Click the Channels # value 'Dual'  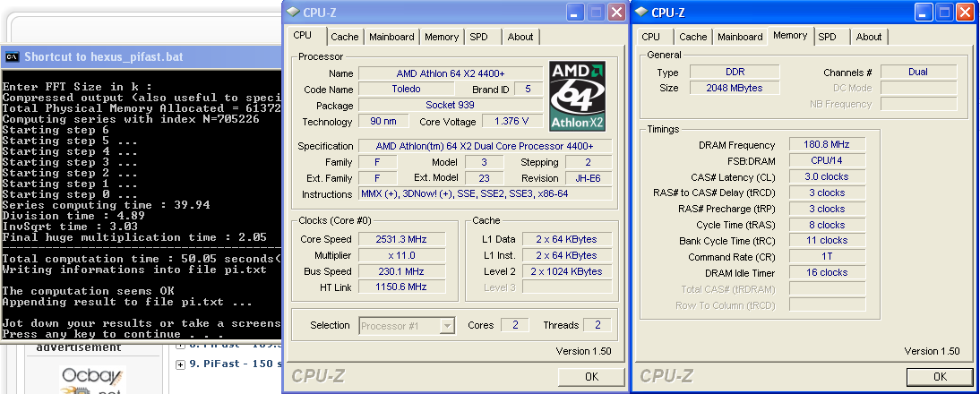tap(918, 72)
